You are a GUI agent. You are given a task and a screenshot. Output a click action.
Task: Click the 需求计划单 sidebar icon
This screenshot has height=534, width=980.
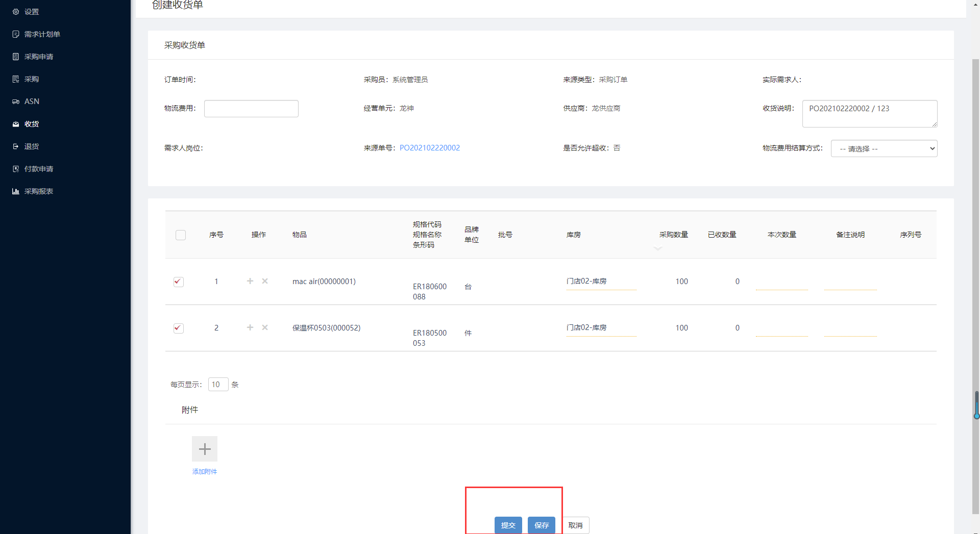point(16,34)
